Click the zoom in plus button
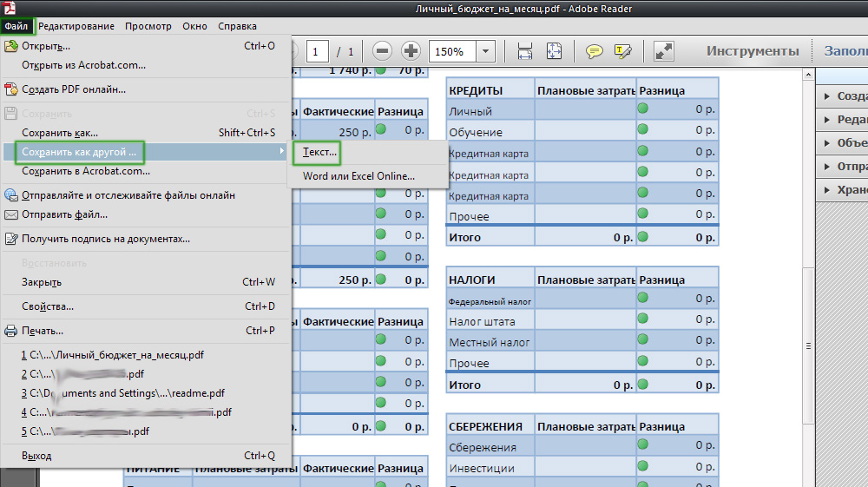868x487 pixels. pos(411,51)
